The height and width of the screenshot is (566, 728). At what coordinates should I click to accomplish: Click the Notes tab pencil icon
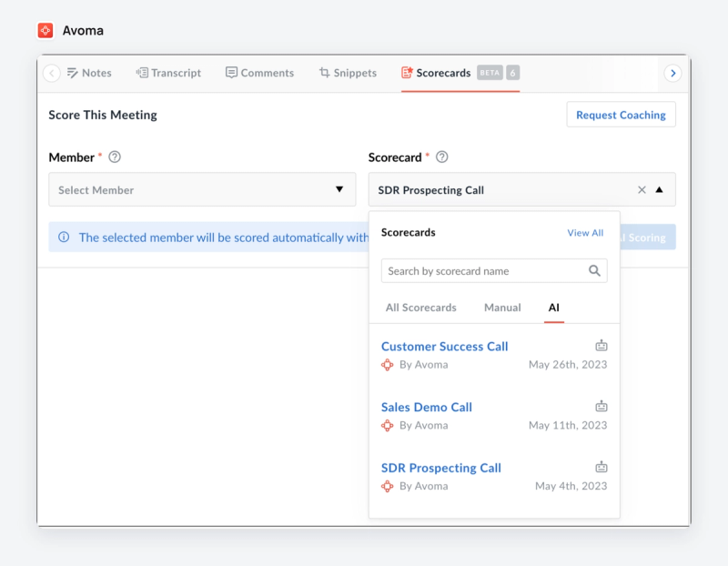tap(73, 73)
